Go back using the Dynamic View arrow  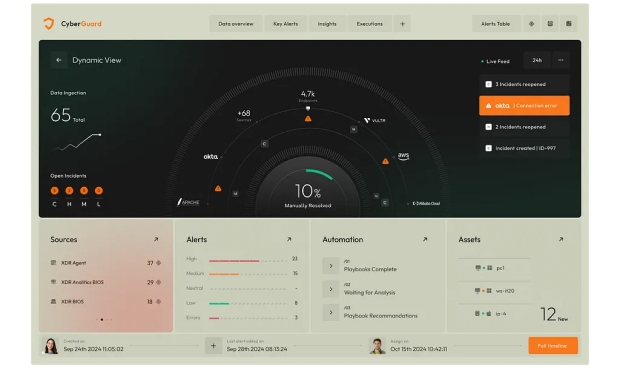coord(59,60)
